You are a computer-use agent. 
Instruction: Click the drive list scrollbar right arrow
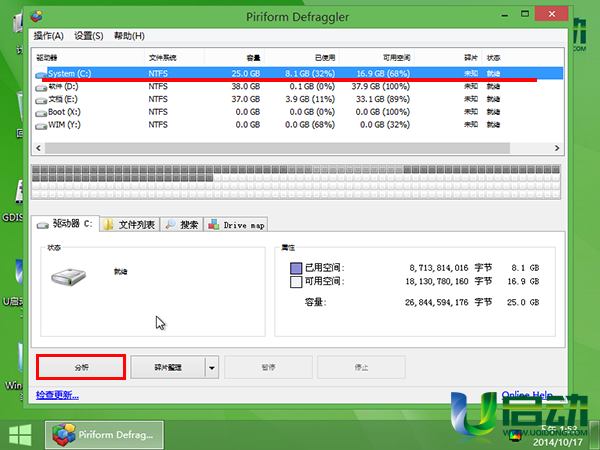click(x=557, y=148)
